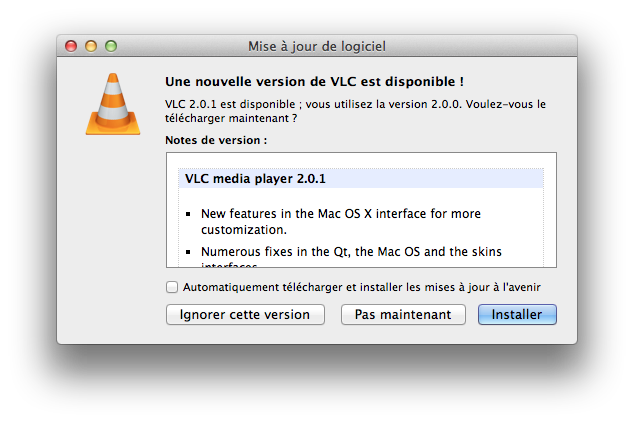
Task: Choose Pas maintenant to postpone update
Action: click(x=403, y=315)
